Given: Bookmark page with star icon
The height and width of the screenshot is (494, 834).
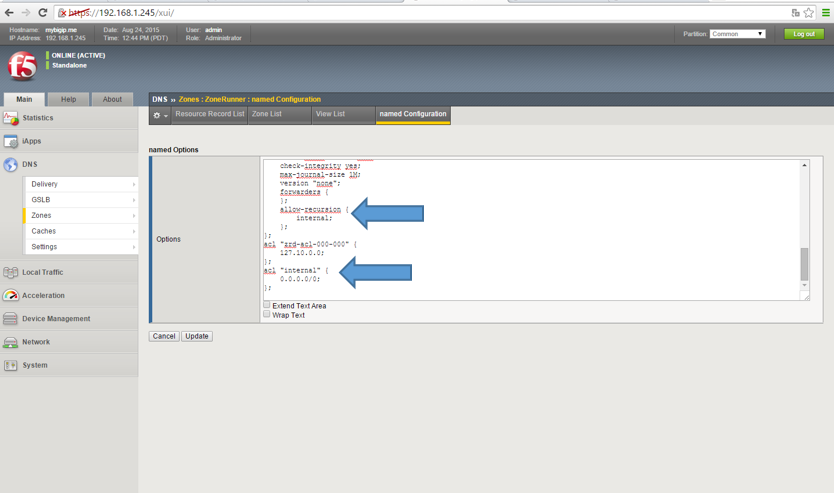Looking at the screenshot, I should pos(809,13).
